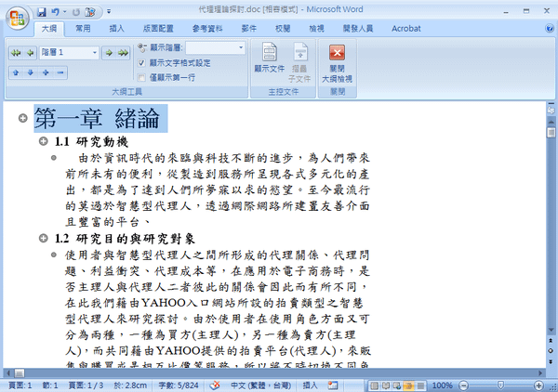Viewport: 558px width, 392px height.
Task: Open the Acrobat ribbon tab
Action: [x=406, y=29]
